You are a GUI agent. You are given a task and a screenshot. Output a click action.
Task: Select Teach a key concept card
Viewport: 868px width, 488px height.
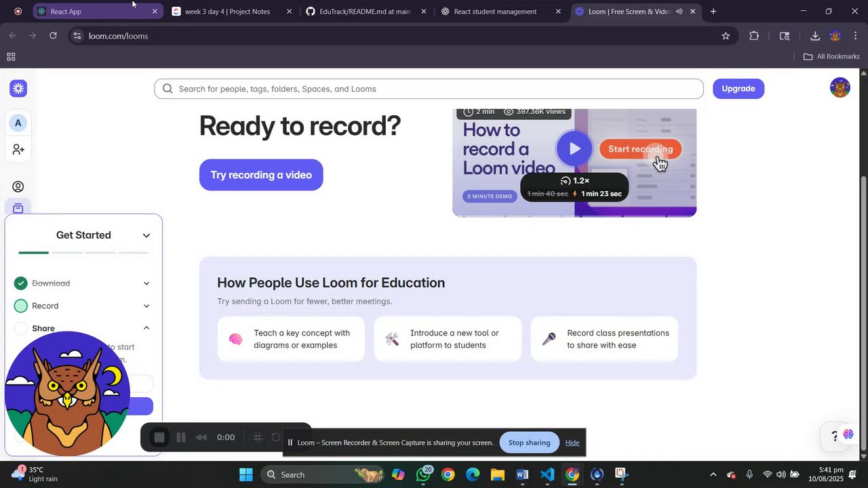click(x=291, y=339)
